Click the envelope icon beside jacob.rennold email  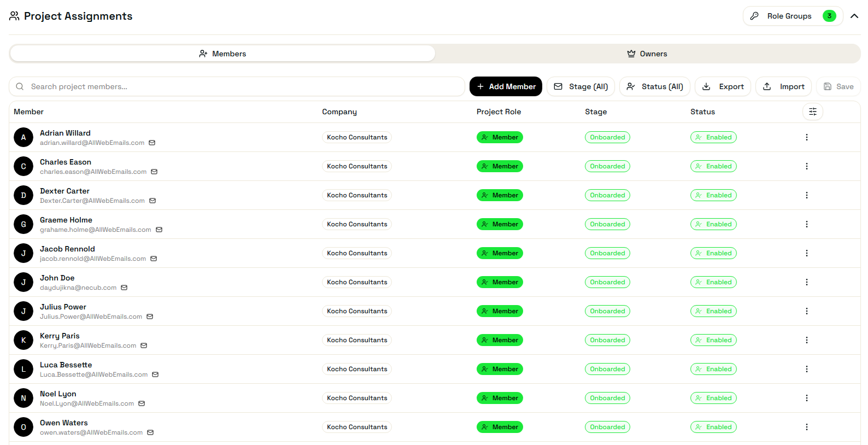(154, 259)
